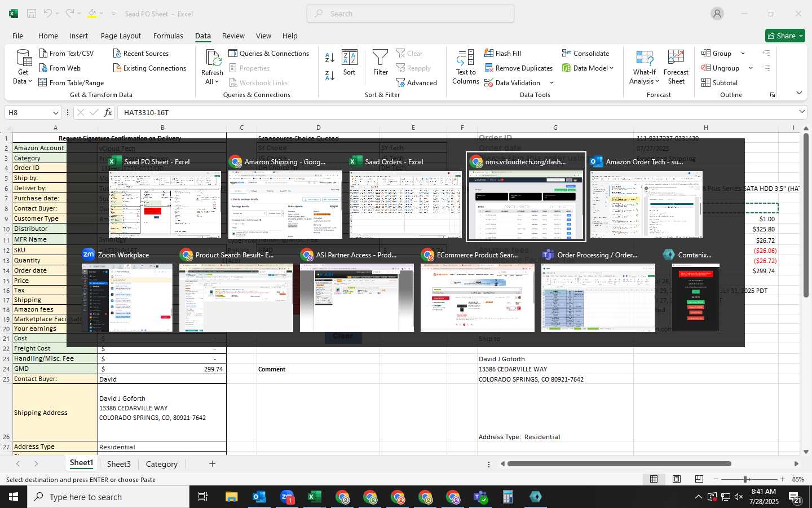
Task: Open Data Validation dropdown arrow
Action: 551,83
